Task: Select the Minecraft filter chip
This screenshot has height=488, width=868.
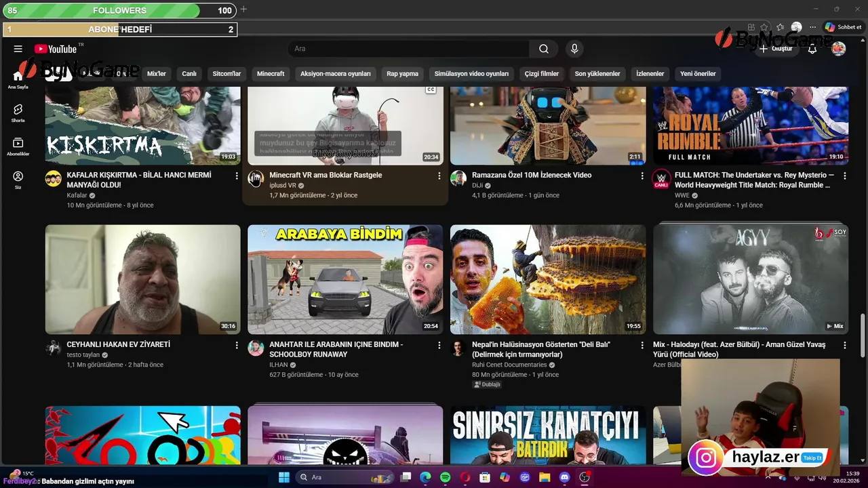Action: pos(271,73)
